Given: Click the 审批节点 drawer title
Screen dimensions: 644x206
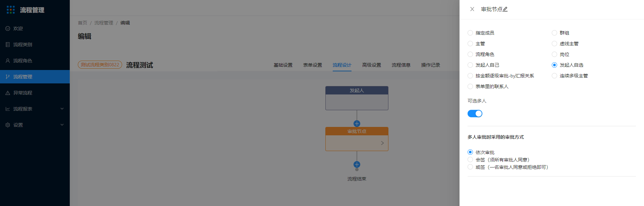Looking at the screenshot, I should pos(492,9).
